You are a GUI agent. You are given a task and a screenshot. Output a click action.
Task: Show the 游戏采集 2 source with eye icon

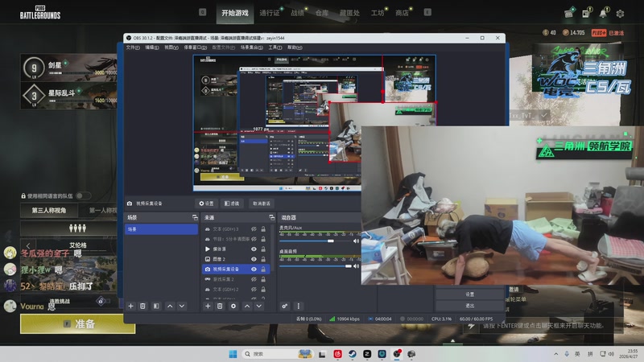click(x=254, y=279)
